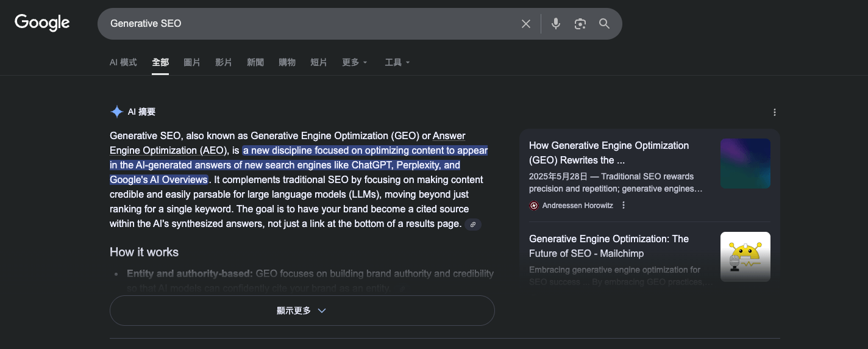Focus the Generative SEO search field

pyautogui.click(x=305, y=24)
